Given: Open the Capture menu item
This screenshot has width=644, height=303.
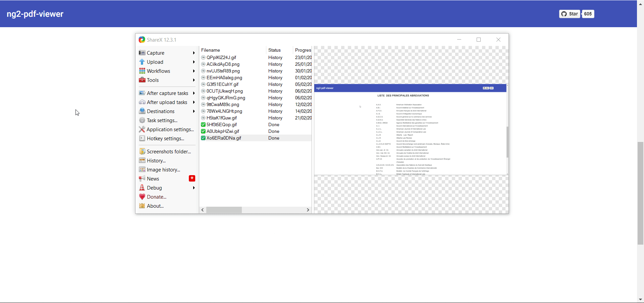Looking at the screenshot, I should pyautogui.click(x=167, y=53).
